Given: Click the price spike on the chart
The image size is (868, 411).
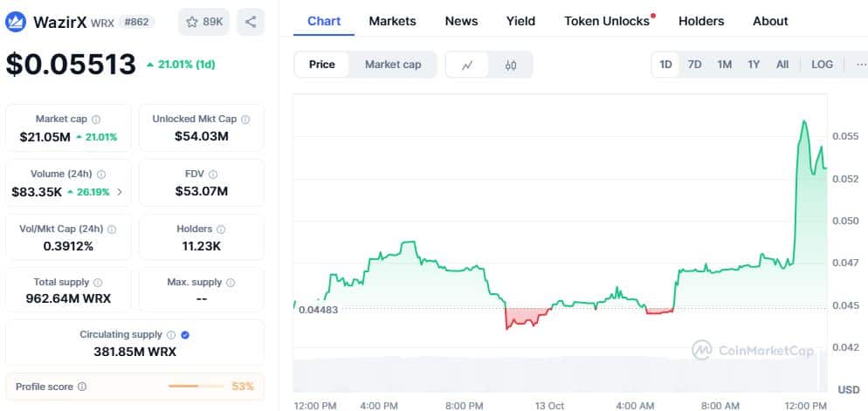Looking at the screenshot, I should tap(803, 122).
